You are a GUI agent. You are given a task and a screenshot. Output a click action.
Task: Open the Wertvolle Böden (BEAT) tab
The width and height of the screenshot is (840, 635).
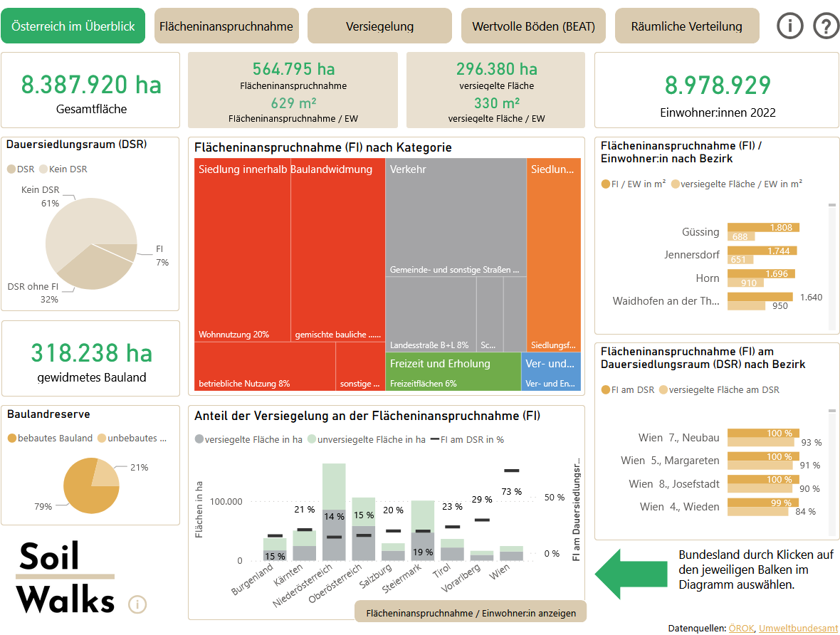pos(533,26)
